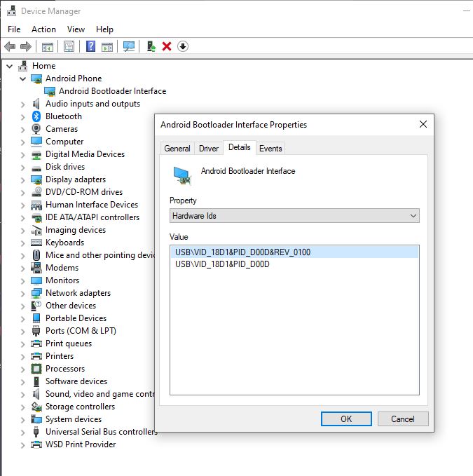Viewport: 473px width, 476px height.
Task: Select Digital Media Devices tree item
Action: point(85,154)
